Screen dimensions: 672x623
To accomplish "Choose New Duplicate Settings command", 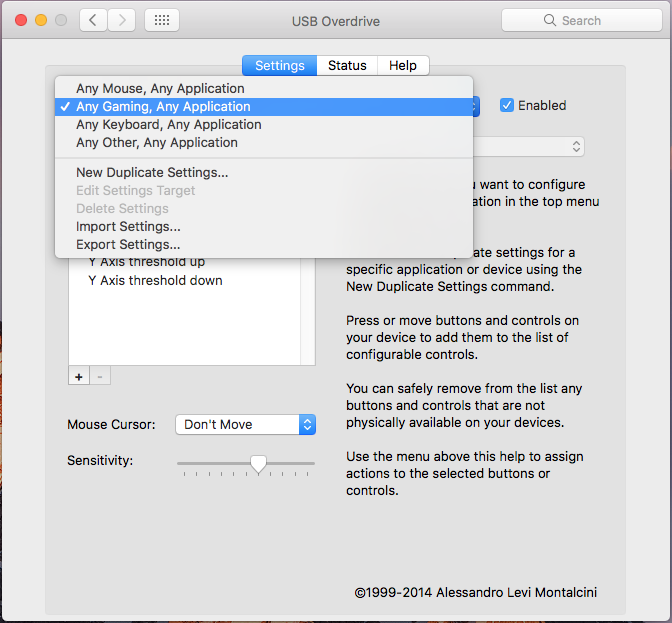I will coord(152,172).
